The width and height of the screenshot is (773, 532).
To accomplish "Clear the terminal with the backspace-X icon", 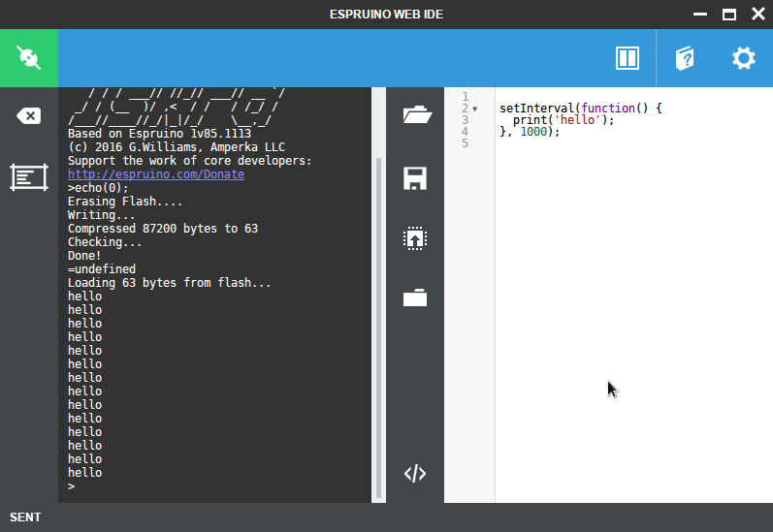I will 28,116.
